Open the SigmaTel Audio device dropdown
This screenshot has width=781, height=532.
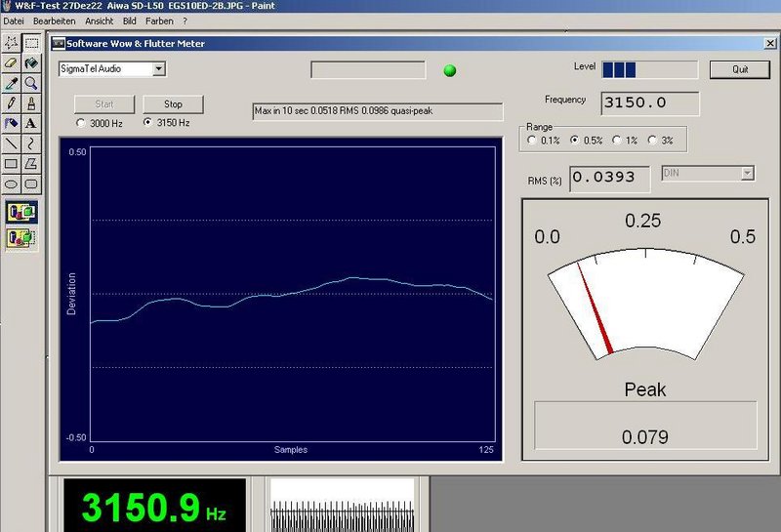point(159,68)
